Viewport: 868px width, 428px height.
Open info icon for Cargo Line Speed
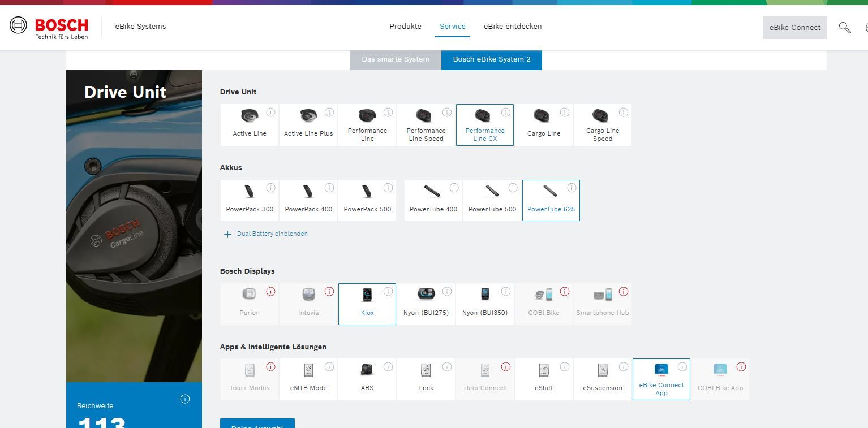624,112
